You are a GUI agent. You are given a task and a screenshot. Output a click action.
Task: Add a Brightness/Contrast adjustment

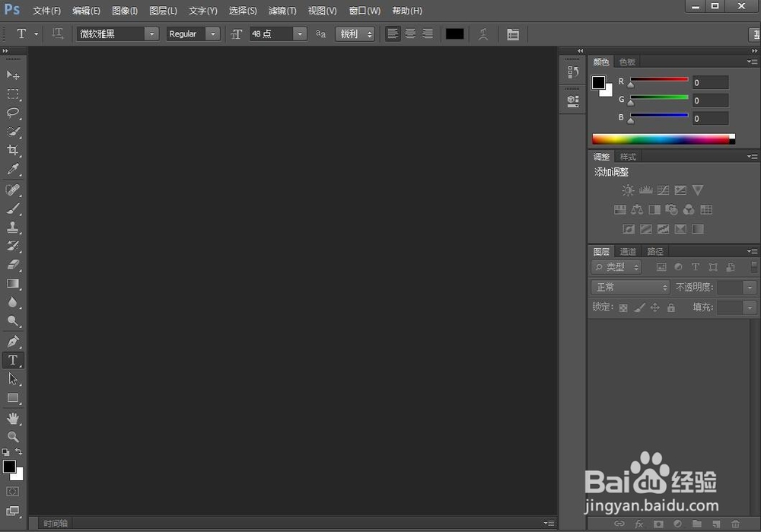pyautogui.click(x=628, y=190)
